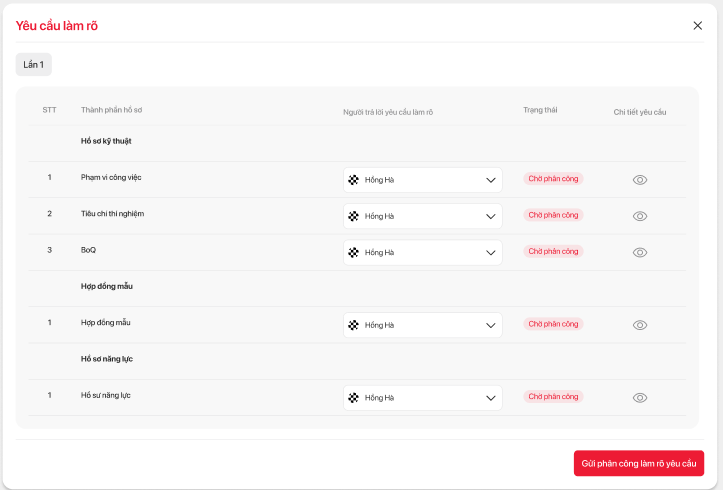Expand assignee dropdown for Hồ sơ năng lực row

[491, 398]
